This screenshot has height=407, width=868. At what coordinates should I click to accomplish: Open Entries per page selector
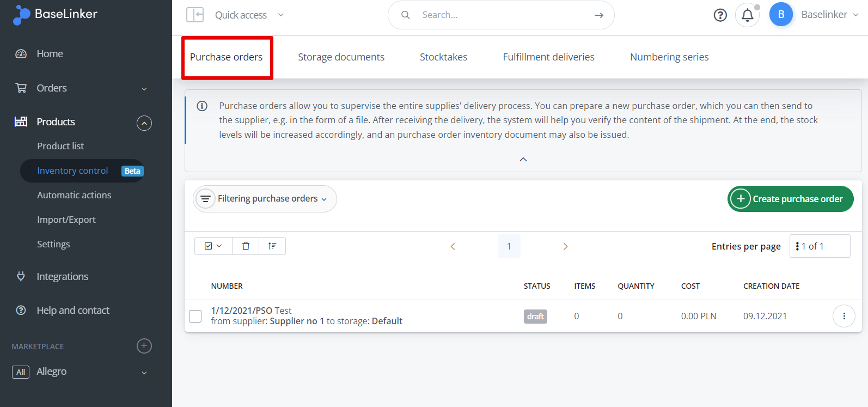pyautogui.click(x=820, y=246)
